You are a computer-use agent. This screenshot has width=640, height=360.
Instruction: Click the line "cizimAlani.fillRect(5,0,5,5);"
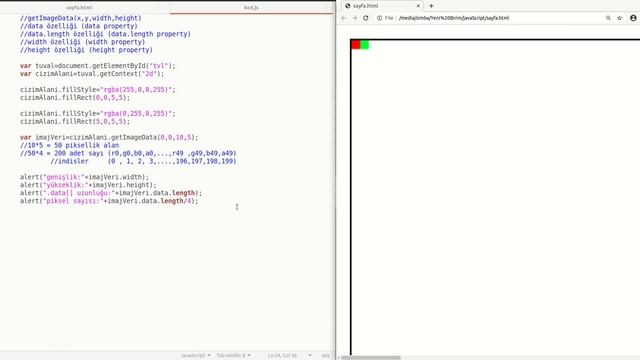75,122
